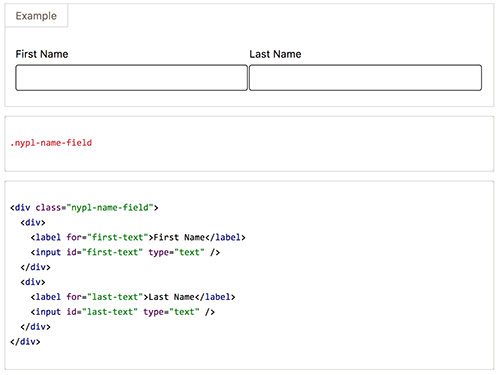500x375 pixels.
Task: Click the "First Name" label text
Action: point(42,54)
